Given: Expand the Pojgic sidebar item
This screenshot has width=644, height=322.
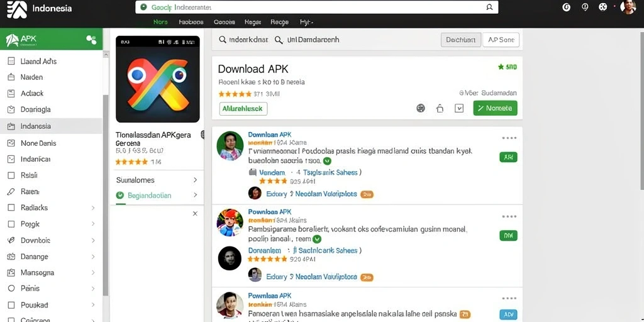Looking at the screenshot, I should 93,225.
